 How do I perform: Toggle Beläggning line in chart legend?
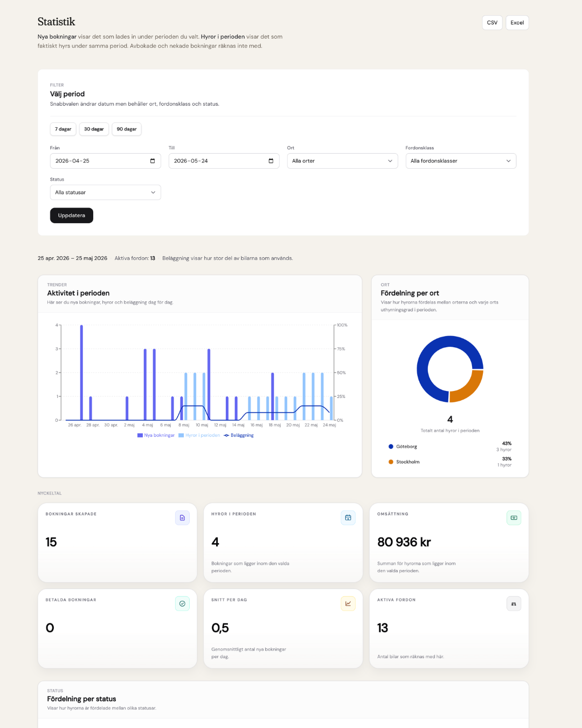(x=239, y=435)
